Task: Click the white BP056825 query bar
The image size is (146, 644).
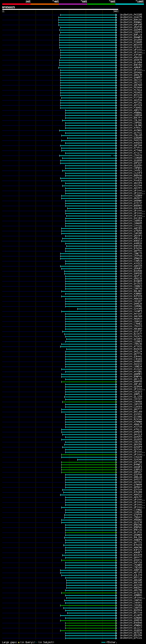Action: point(60,10)
